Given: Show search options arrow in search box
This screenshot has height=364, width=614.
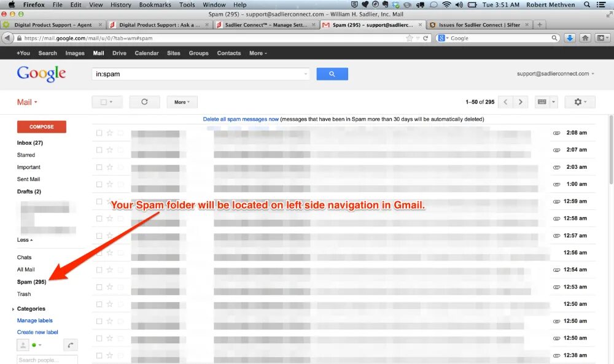Looking at the screenshot, I should 305,74.
